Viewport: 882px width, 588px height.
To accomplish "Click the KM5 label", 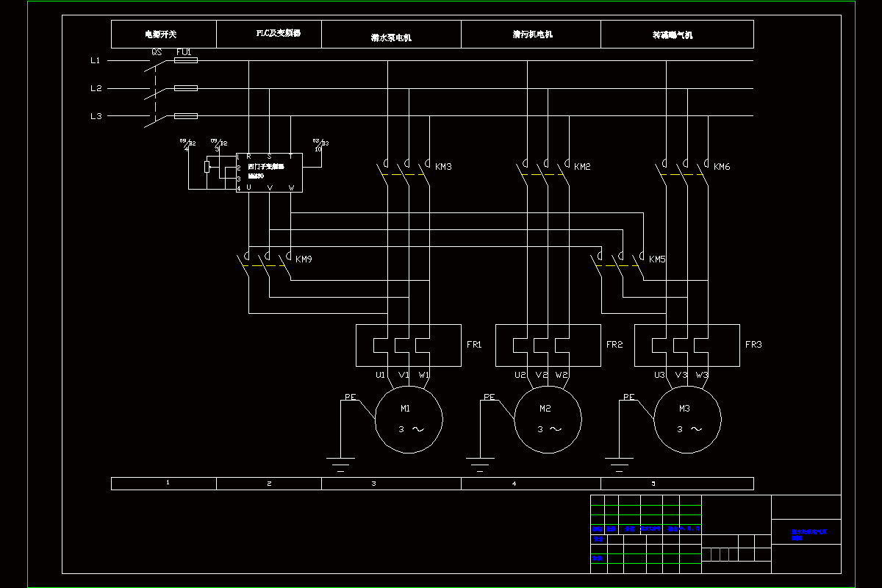I will click(657, 259).
